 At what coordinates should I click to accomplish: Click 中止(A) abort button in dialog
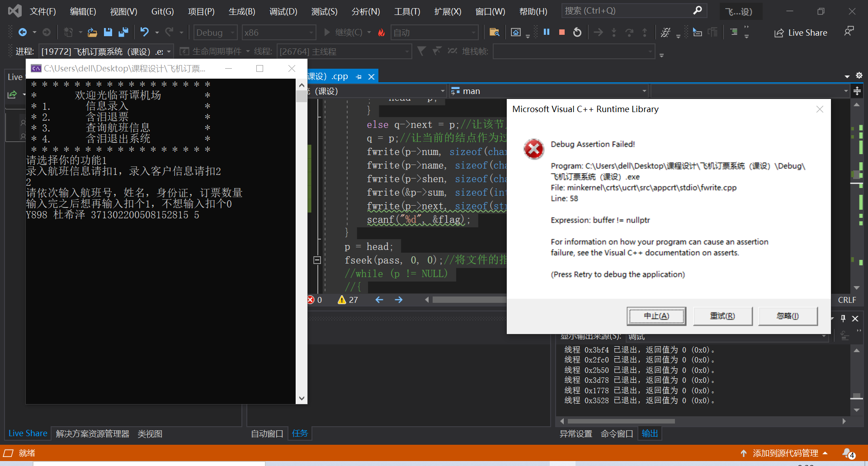click(x=656, y=316)
